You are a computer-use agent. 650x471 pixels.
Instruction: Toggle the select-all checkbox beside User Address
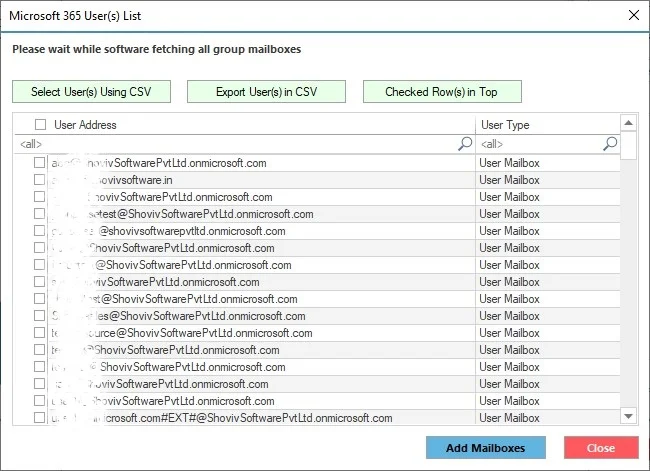(x=40, y=124)
